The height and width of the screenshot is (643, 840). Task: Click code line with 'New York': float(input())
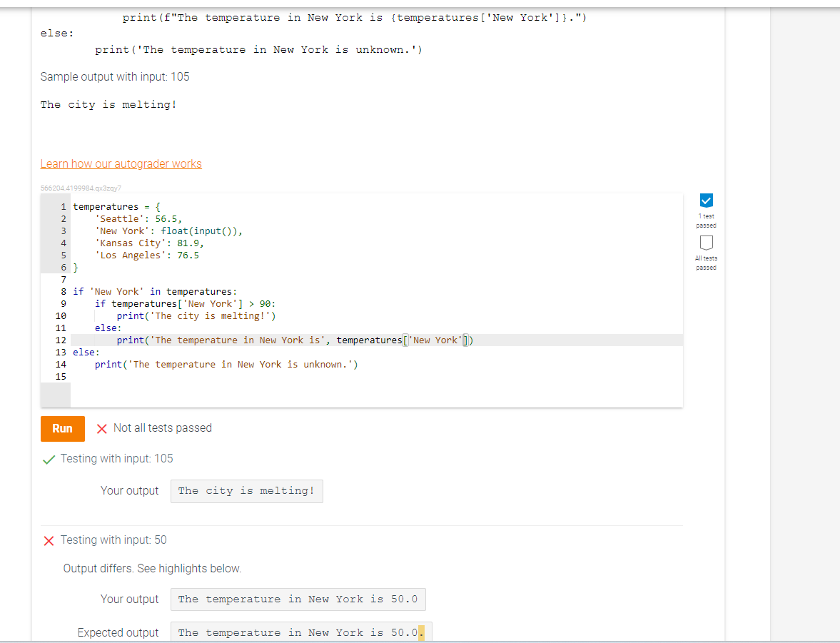(168, 231)
